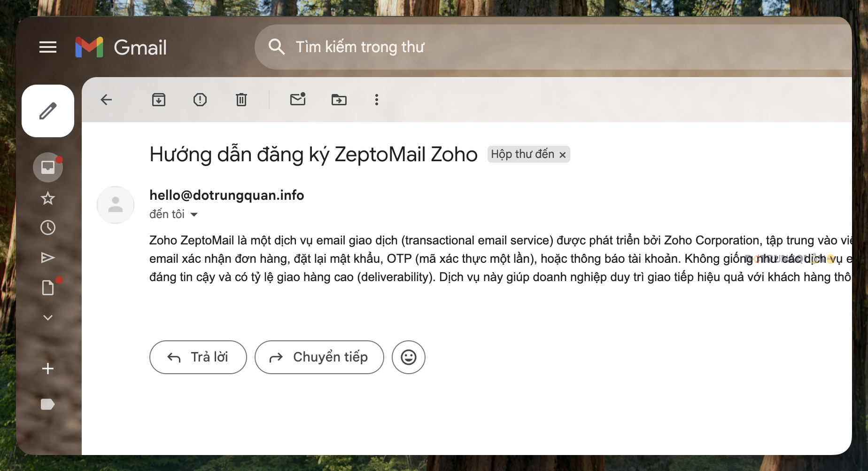Screen dimensions: 868x471
Task: Click the body text starting 'Zoho ZeptoMail là'
Action: [x=501, y=259]
